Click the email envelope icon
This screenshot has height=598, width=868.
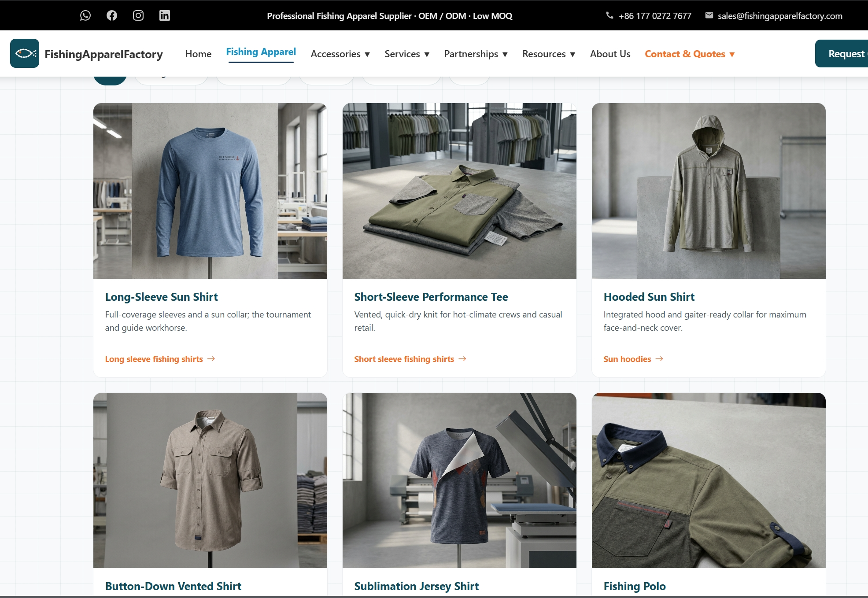[709, 15]
